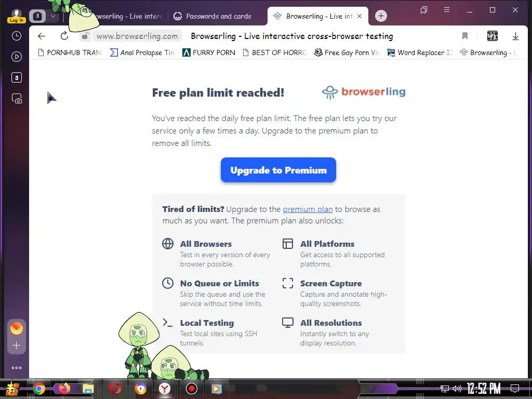Follow the premium plan link
This screenshot has height=399, width=532.
point(308,209)
